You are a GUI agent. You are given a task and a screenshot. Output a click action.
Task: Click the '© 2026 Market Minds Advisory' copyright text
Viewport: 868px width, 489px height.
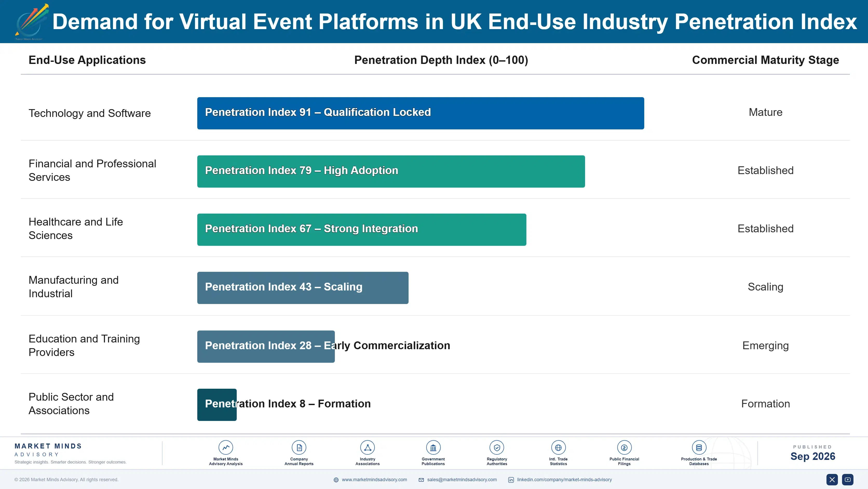[x=66, y=480]
